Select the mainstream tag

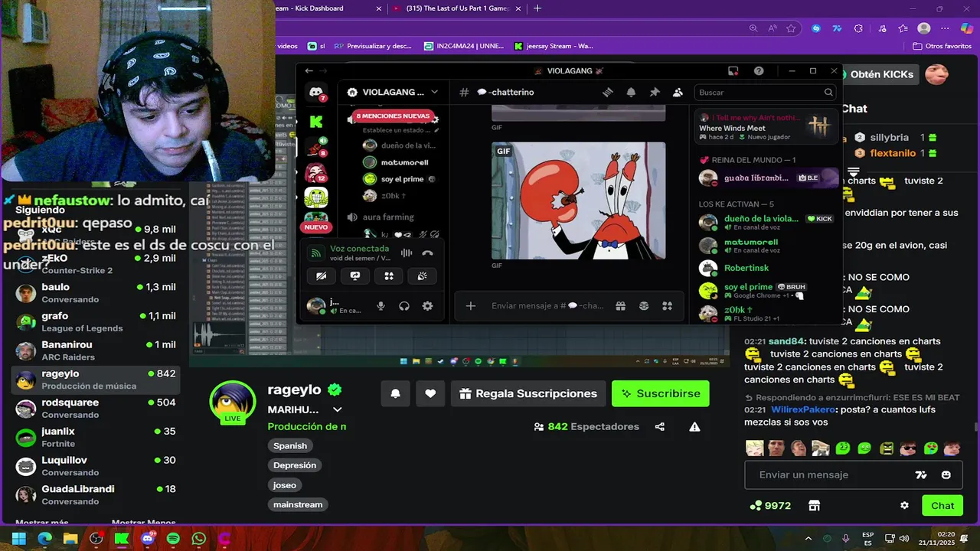(298, 504)
